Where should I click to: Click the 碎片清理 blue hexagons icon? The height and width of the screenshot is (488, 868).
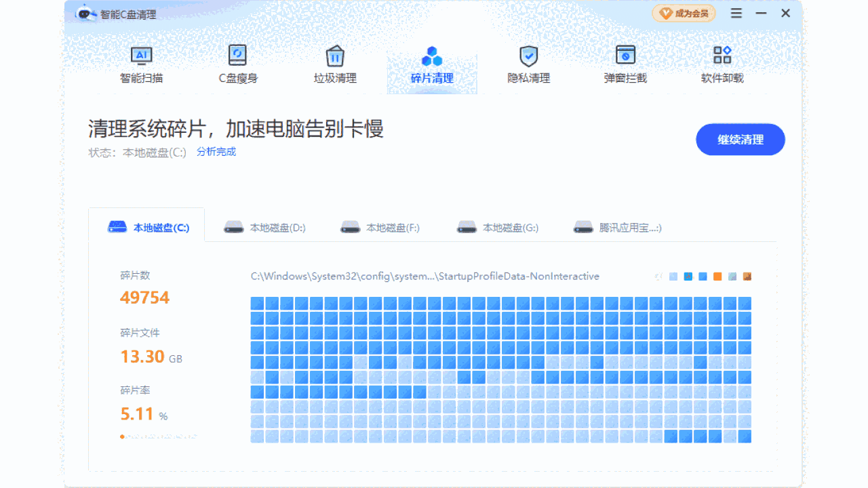tap(432, 56)
